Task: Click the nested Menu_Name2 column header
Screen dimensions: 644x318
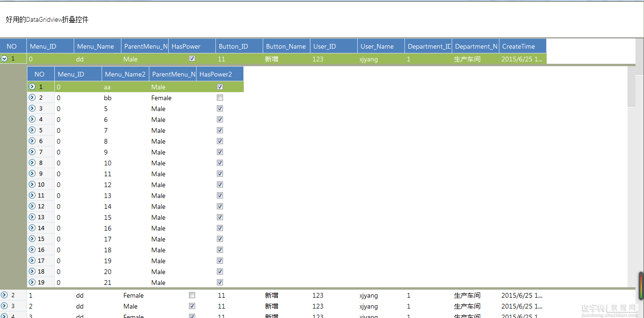Action: click(126, 74)
